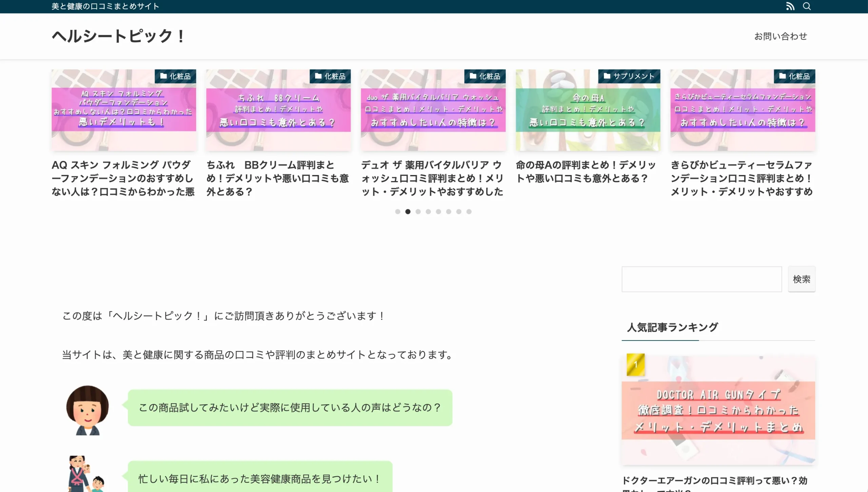
Task: Click the gold number 1 ranking badge
Action: (x=636, y=365)
